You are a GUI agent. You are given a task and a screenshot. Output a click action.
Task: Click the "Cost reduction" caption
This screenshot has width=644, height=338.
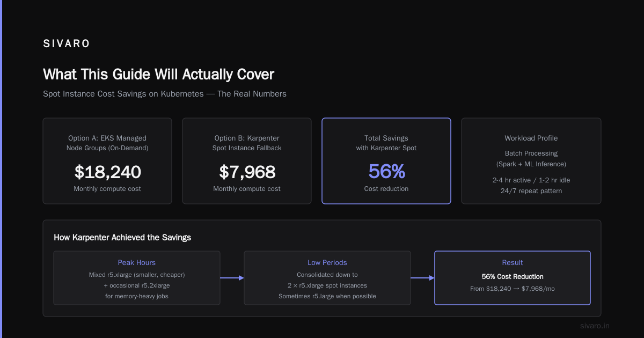tap(386, 189)
